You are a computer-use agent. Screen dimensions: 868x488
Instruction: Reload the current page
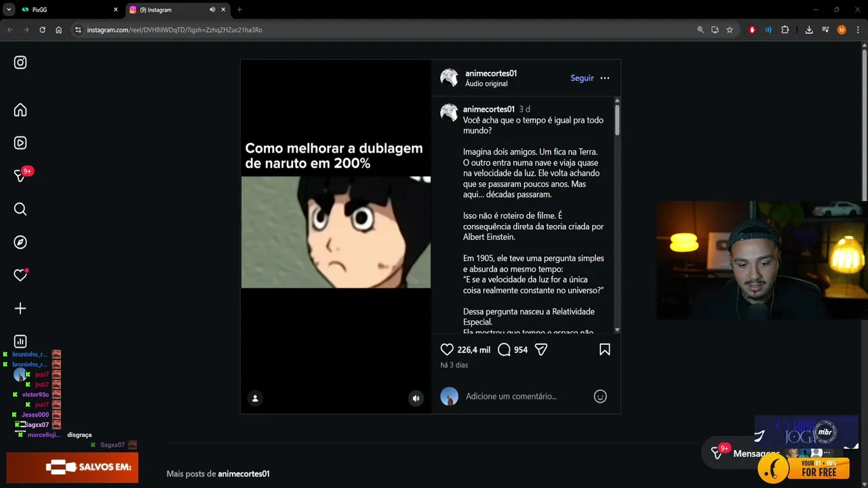[42, 30]
